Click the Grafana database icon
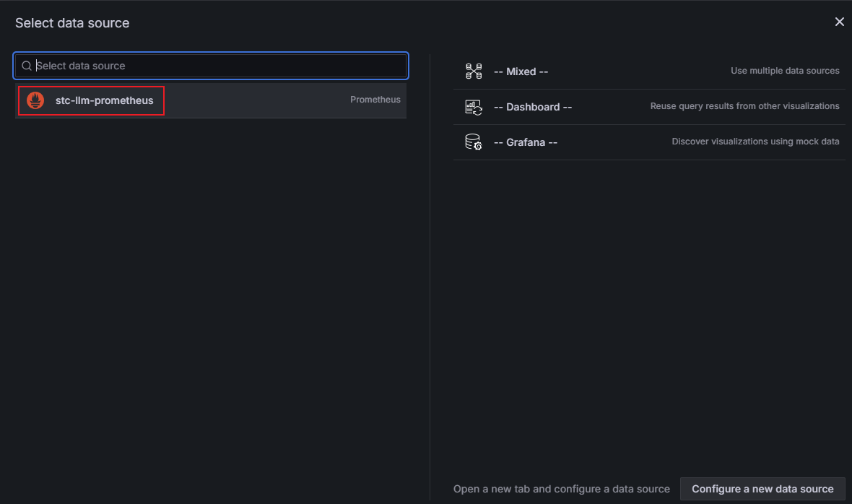This screenshot has width=852, height=504. point(473,142)
